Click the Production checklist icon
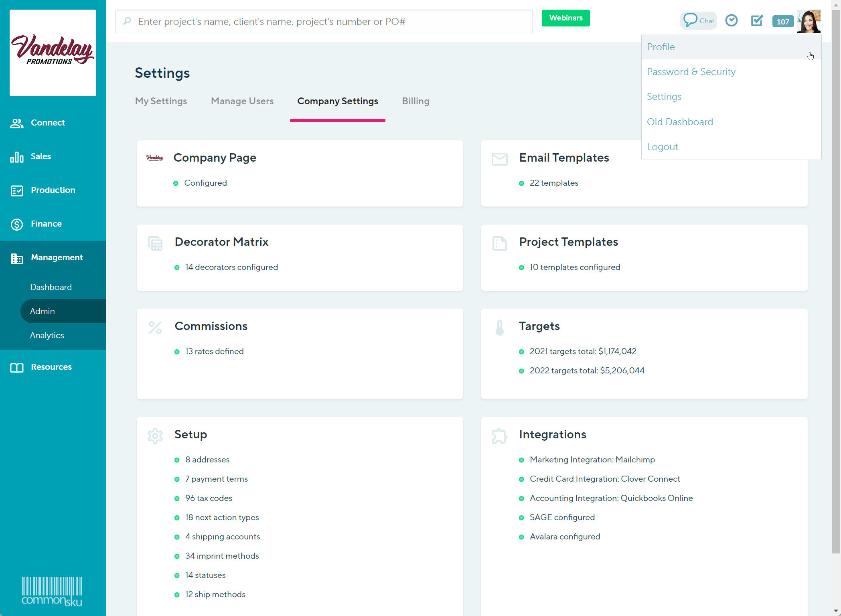841x616 pixels. coord(17,190)
